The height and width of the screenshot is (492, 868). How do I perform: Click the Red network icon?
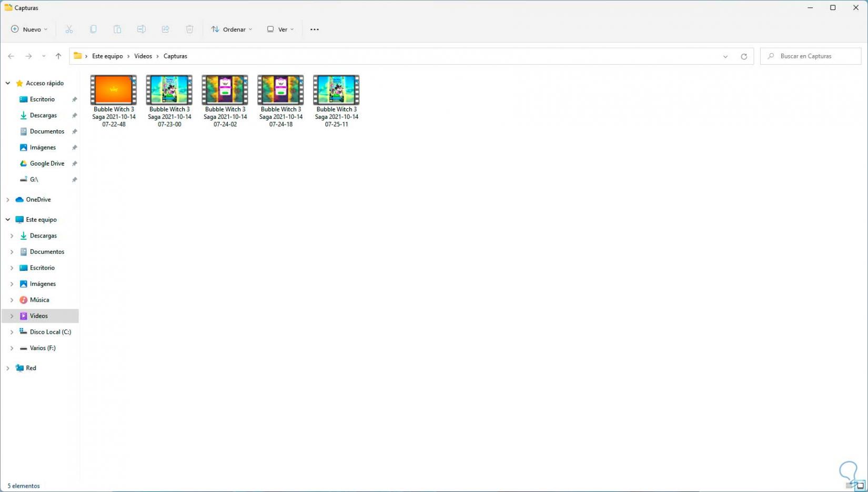[x=19, y=368]
